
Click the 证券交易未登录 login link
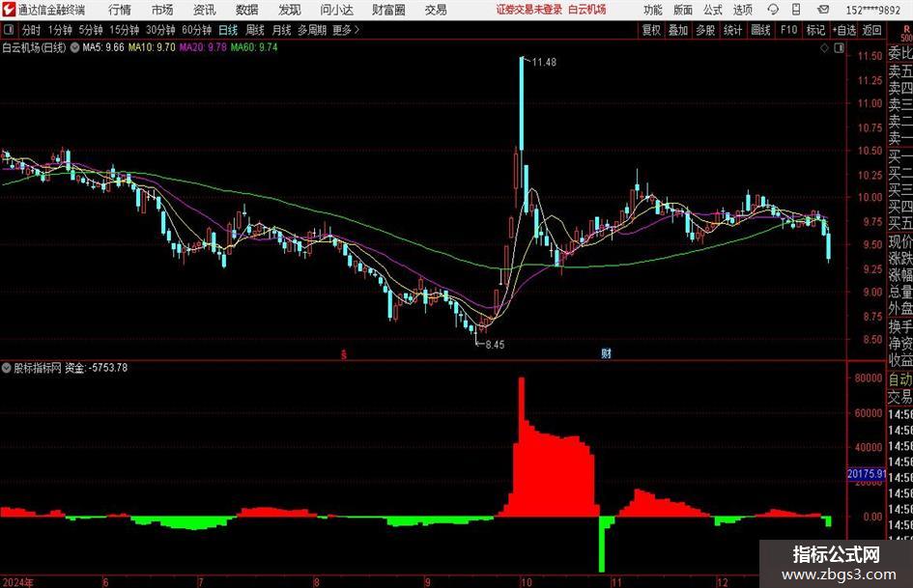coord(529,10)
